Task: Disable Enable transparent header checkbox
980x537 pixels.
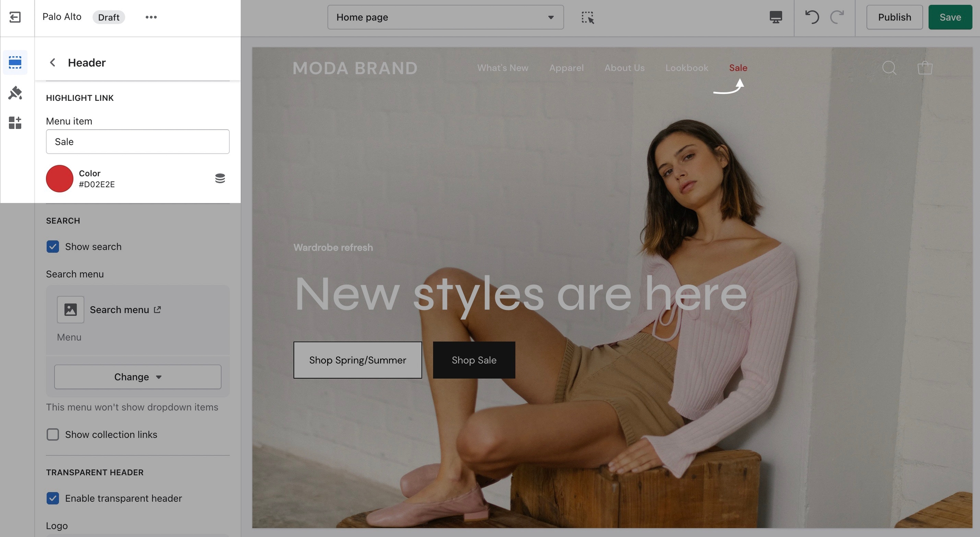Action: pyautogui.click(x=53, y=498)
